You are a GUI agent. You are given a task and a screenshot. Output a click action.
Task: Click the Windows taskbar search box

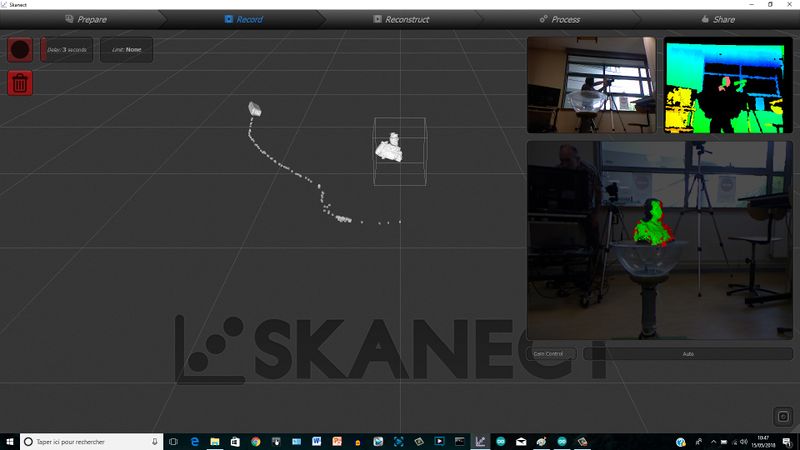point(92,441)
